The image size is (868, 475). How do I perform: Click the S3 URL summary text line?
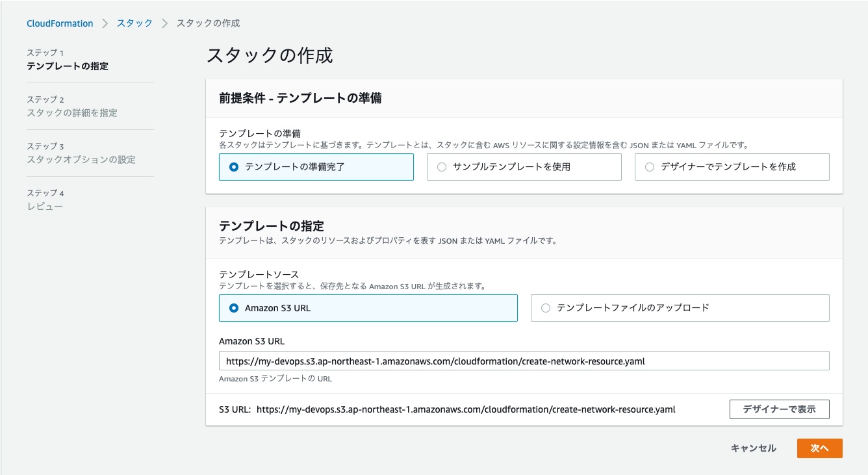[x=448, y=409]
